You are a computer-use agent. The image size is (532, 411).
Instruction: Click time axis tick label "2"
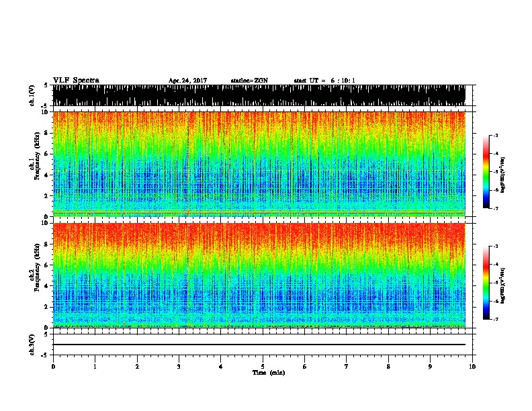[137, 367]
